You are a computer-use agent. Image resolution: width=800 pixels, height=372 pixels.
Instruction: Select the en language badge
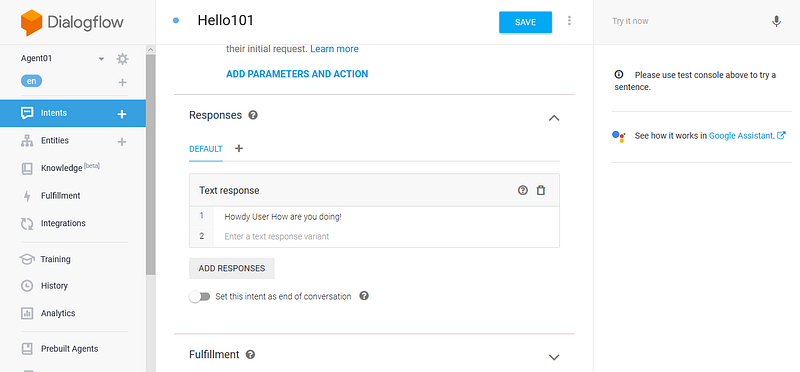tap(31, 81)
